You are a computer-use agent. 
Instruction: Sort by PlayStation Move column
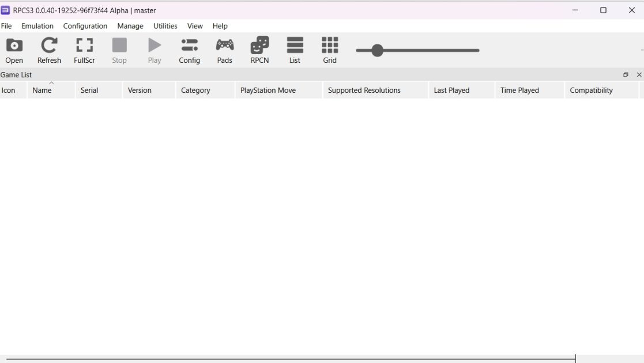click(x=279, y=90)
